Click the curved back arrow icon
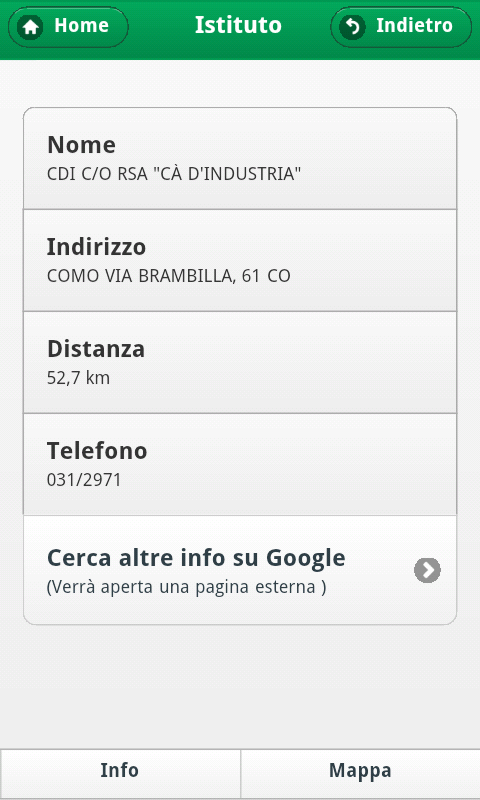Image resolution: width=480 pixels, height=800 pixels. [x=352, y=28]
